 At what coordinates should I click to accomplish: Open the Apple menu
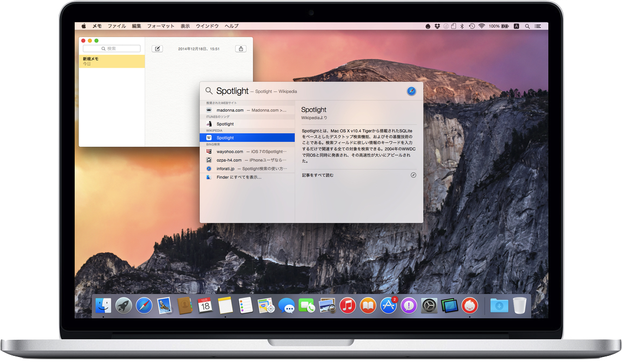[x=84, y=26]
